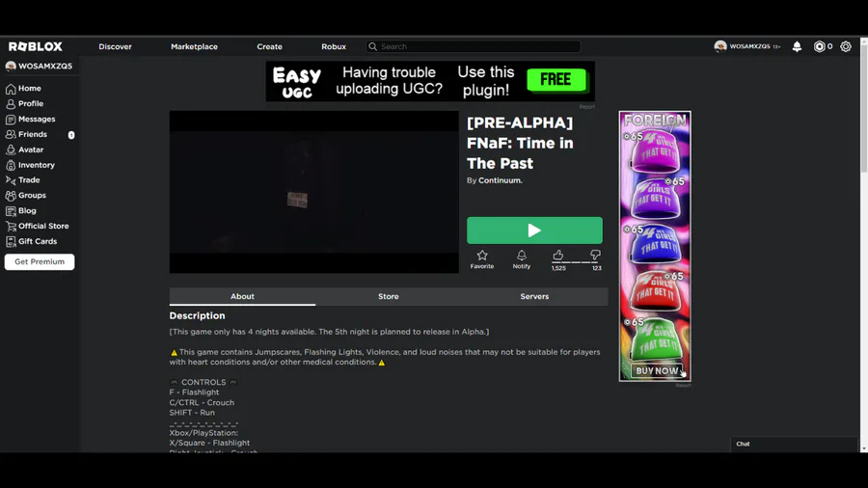Viewport: 868px width, 488px height.
Task: Click the green FREE button in ad
Action: click(556, 80)
